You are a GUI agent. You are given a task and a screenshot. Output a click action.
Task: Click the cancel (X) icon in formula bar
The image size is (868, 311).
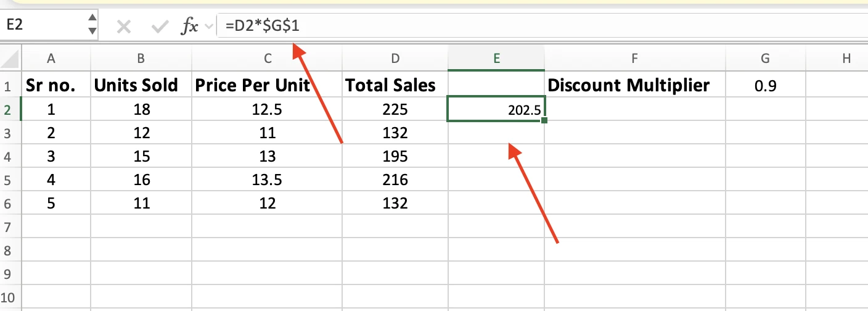tap(124, 26)
